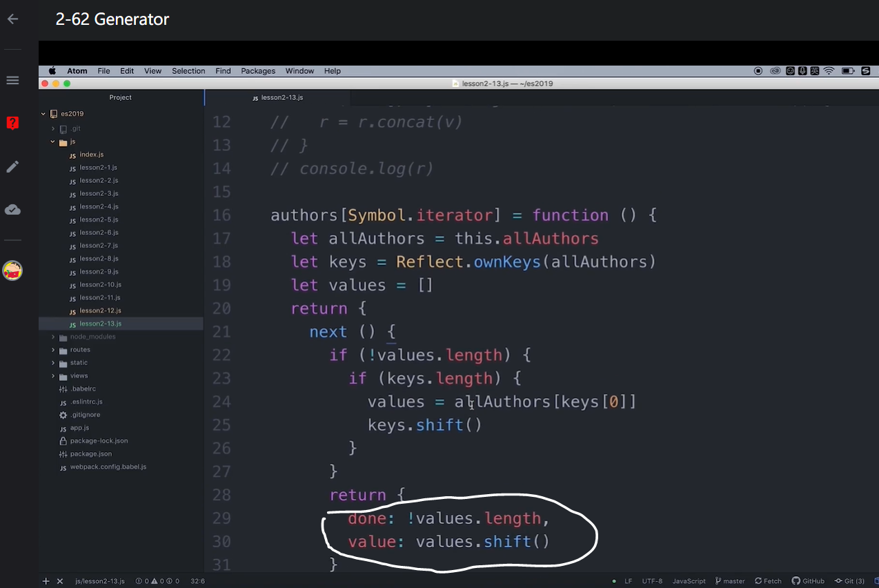Open the Apple menu
Screen dimensions: 879x588
tap(52, 70)
